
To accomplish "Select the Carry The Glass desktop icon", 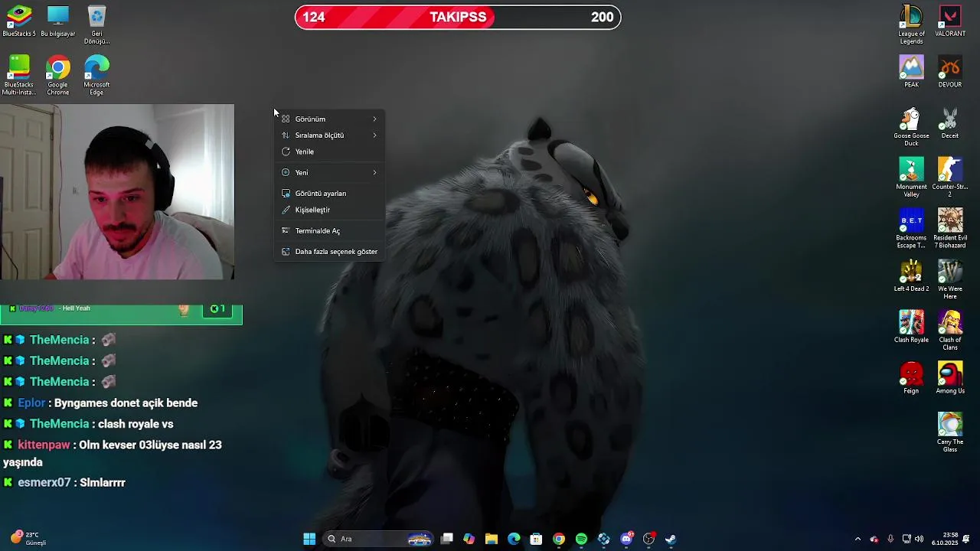I will [x=950, y=432].
